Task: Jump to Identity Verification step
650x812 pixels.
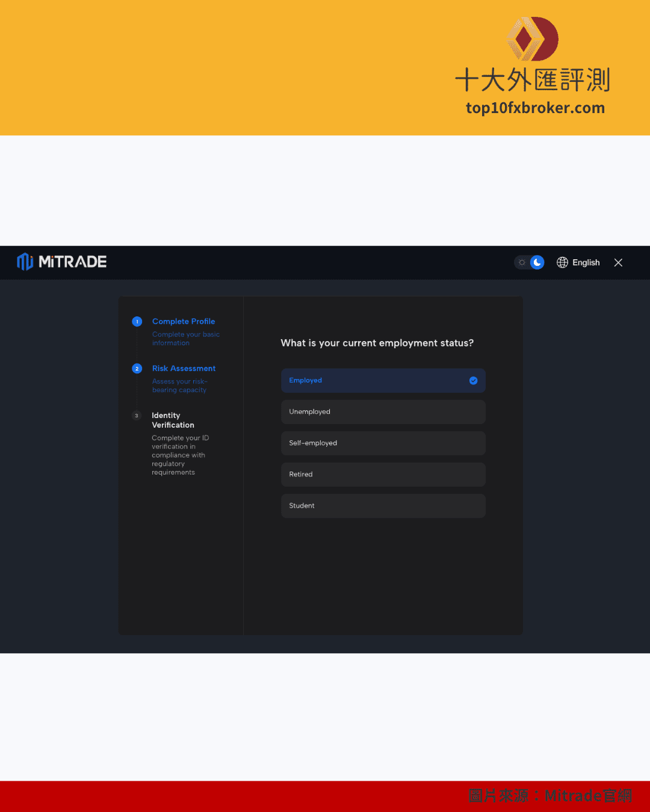Action: point(173,420)
